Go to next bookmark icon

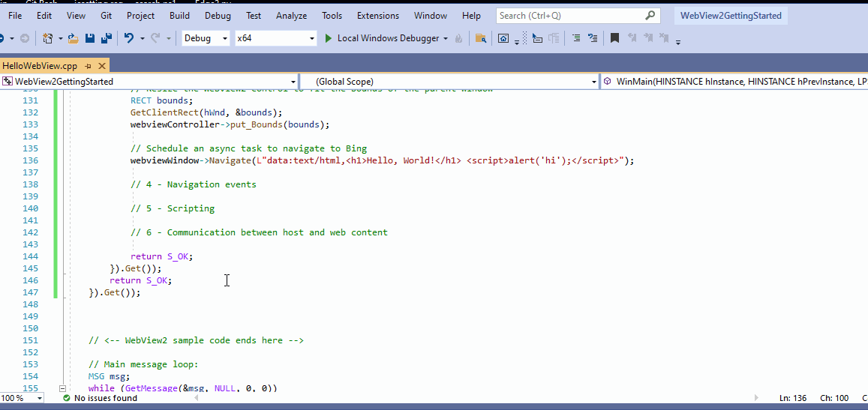tap(647, 38)
